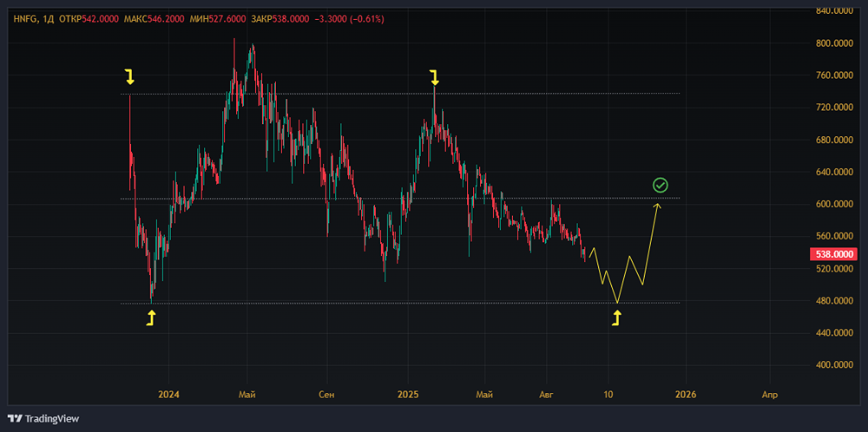Click the 520.0000 price axis label
This screenshot has width=868, height=432.
tap(836, 269)
